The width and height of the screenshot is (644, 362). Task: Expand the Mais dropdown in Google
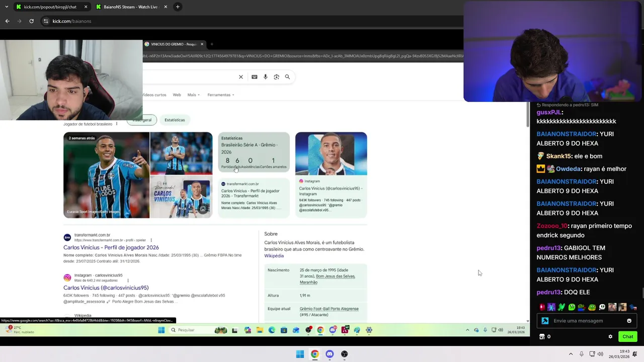click(x=193, y=95)
